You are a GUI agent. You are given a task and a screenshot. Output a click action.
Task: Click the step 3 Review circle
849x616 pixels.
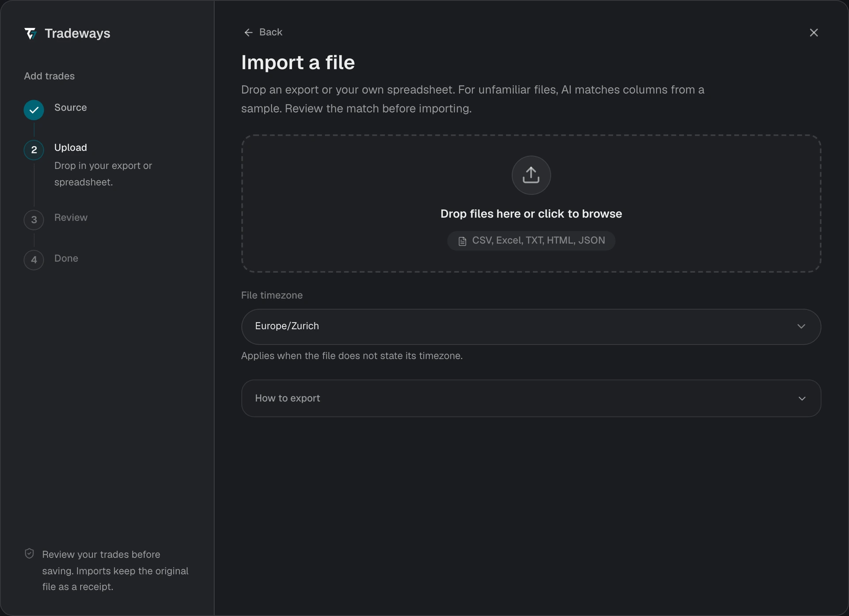point(34,220)
